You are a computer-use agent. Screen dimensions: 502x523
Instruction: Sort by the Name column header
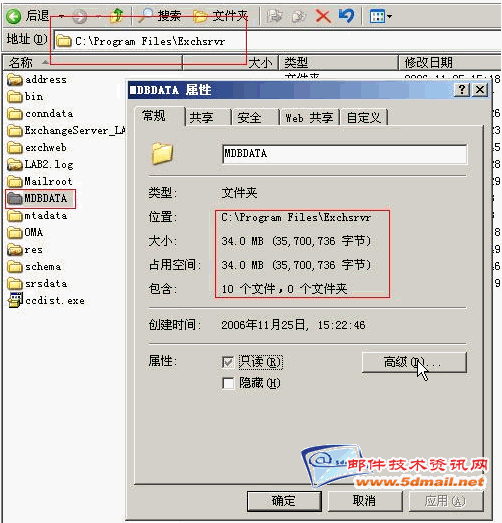click(93, 62)
